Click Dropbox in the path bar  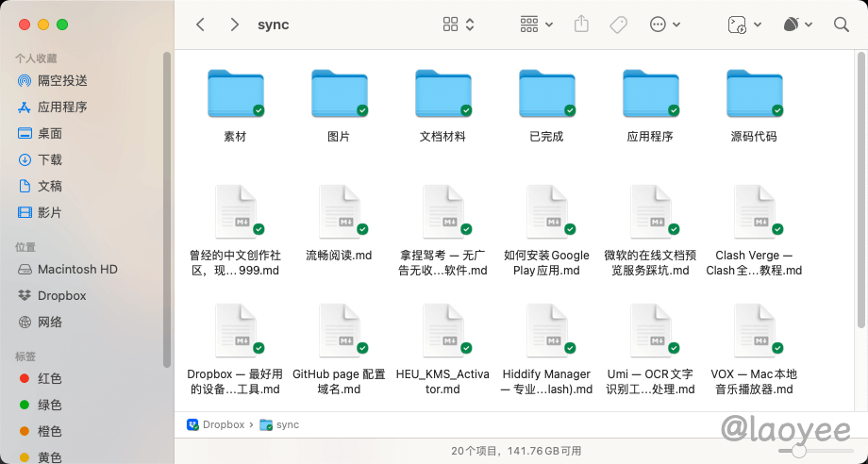pos(216,425)
